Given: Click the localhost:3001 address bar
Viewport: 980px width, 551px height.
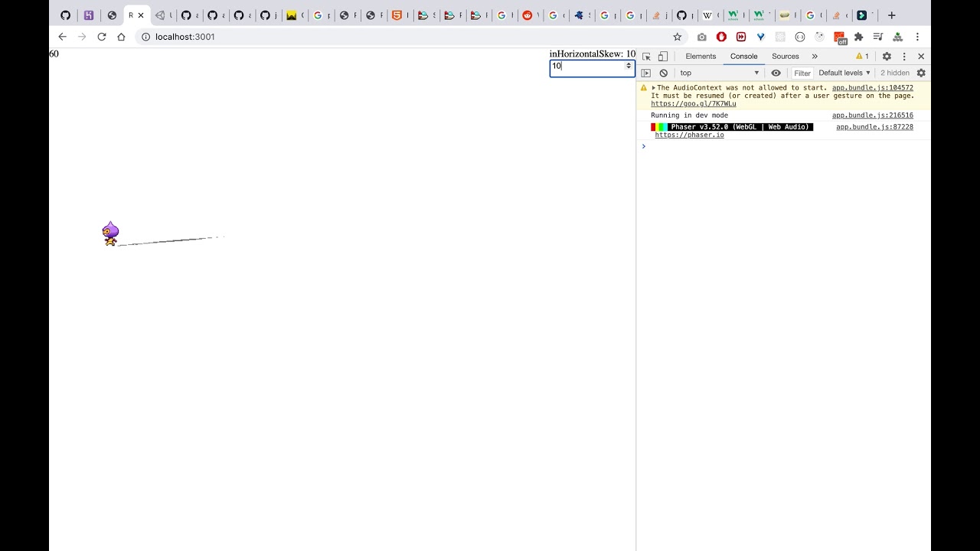Looking at the screenshot, I should 410,37.
